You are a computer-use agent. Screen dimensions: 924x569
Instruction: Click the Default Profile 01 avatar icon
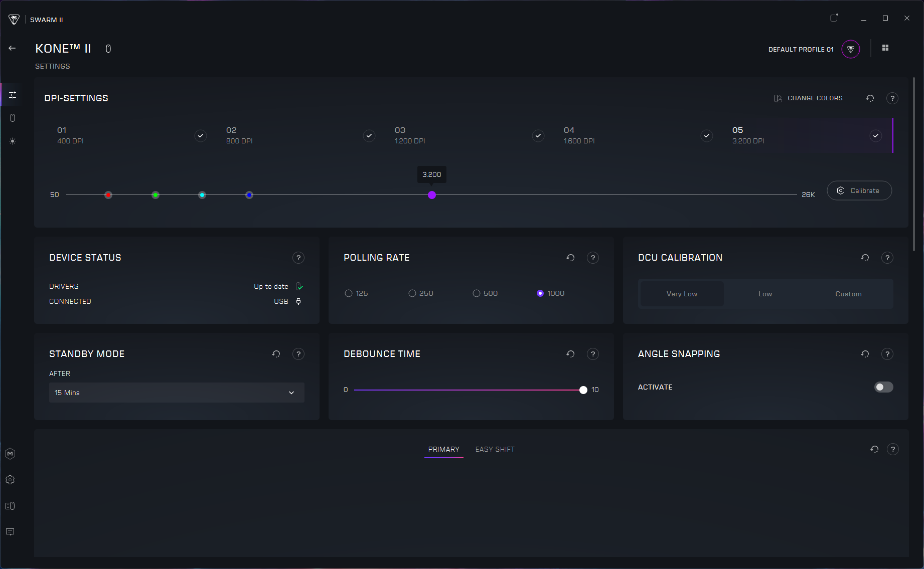(x=851, y=49)
